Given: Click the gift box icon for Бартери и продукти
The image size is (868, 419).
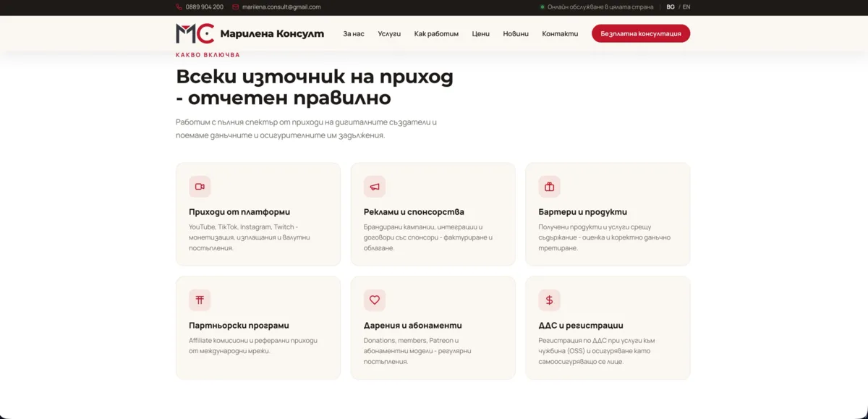Looking at the screenshot, I should [x=550, y=187].
